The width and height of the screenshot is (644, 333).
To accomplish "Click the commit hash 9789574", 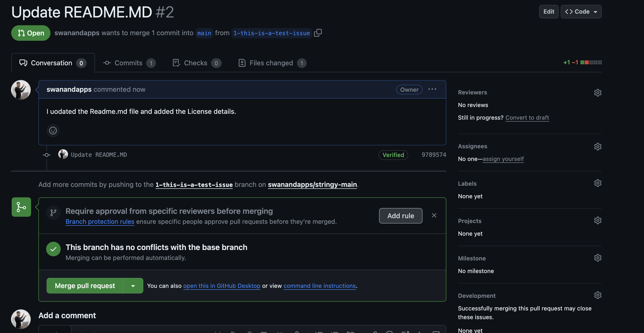I will tap(434, 155).
